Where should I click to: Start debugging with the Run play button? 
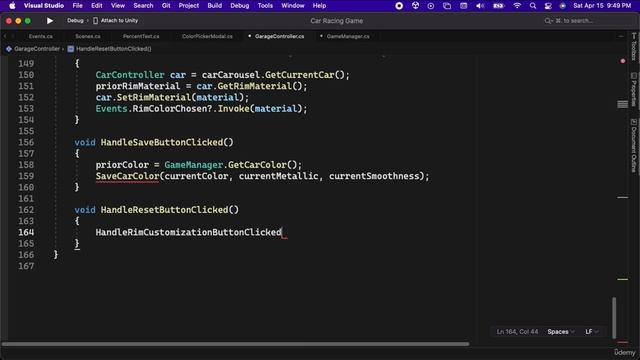point(50,21)
